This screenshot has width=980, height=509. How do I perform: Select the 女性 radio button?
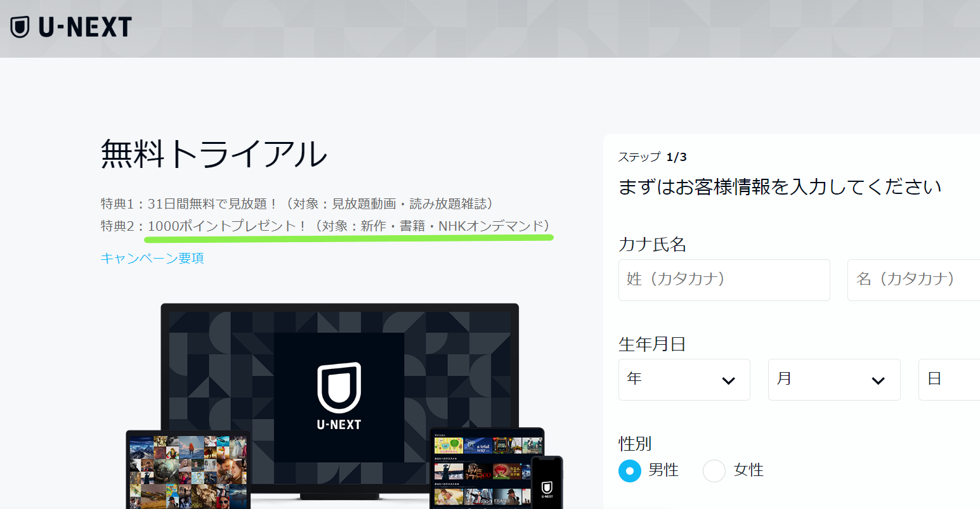point(714,471)
